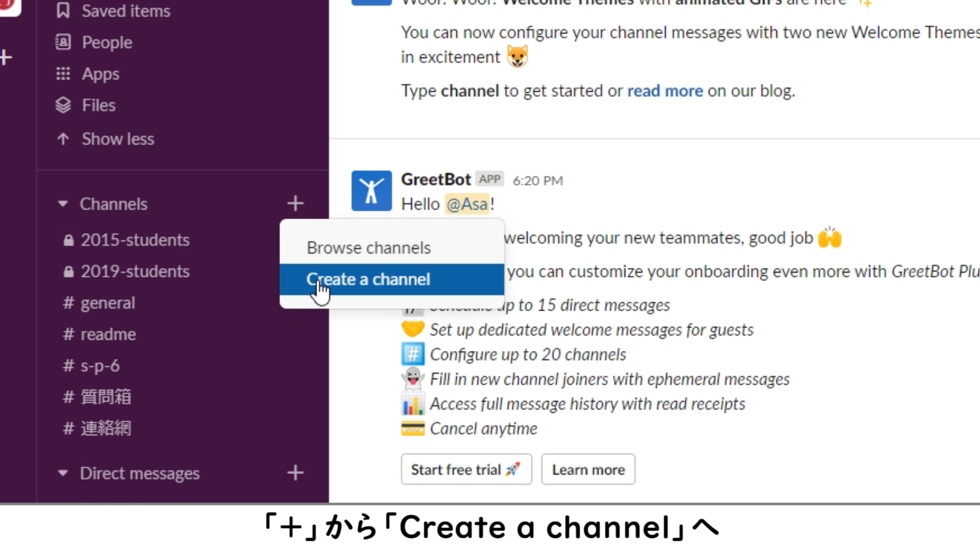Image resolution: width=980 pixels, height=551 pixels.
Task: Open People via its contact icon
Action: [63, 42]
